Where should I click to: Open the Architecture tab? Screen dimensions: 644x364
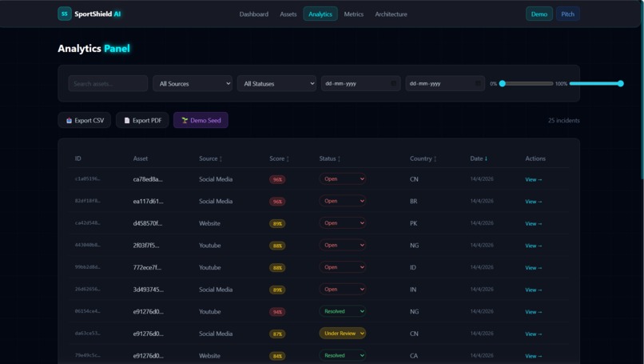[391, 14]
